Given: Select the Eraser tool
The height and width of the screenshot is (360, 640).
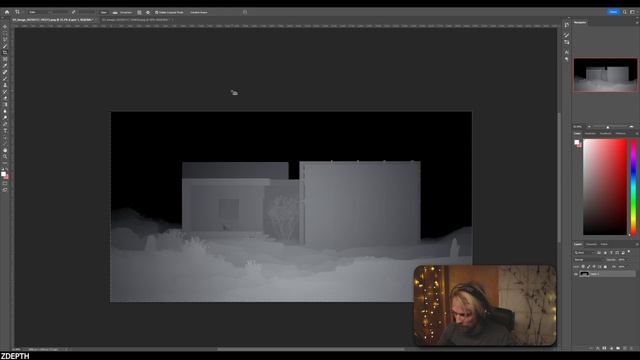Looking at the screenshot, I should click(x=5, y=98).
